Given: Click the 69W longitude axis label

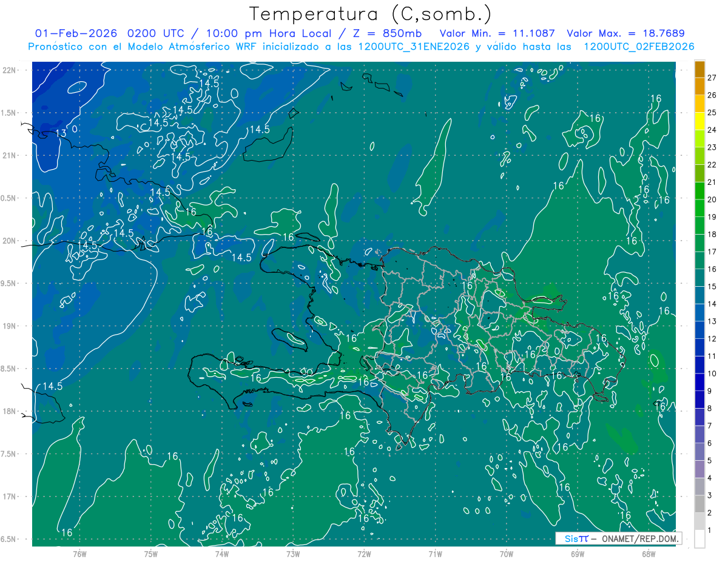Looking at the screenshot, I should point(577,554).
